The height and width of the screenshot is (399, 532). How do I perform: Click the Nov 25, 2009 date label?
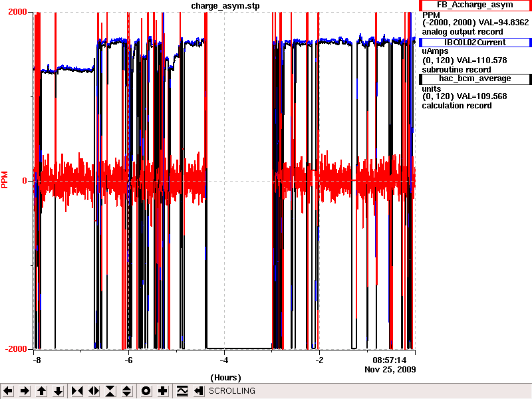pyautogui.click(x=390, y=369)
